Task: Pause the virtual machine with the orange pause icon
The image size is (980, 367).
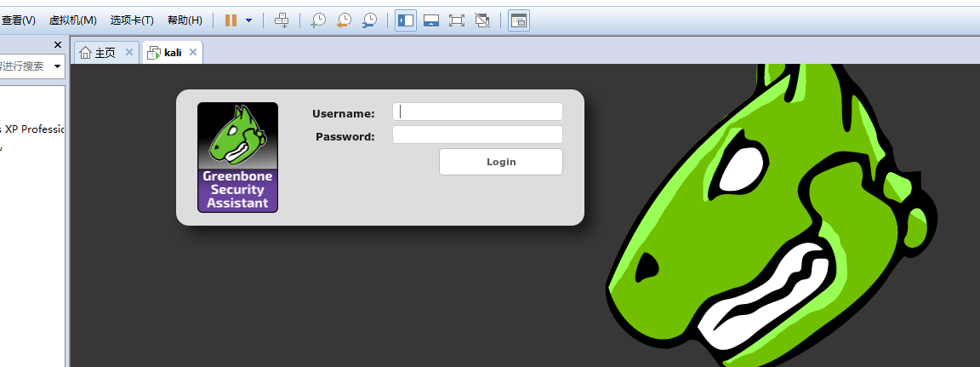Action: click(x=231, y=20)
